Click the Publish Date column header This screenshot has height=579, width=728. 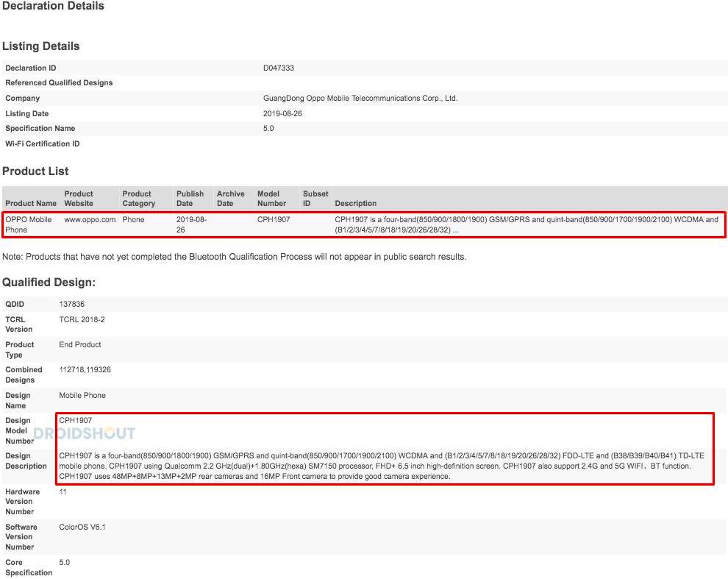pyautogui.click(x=190, y=199)
